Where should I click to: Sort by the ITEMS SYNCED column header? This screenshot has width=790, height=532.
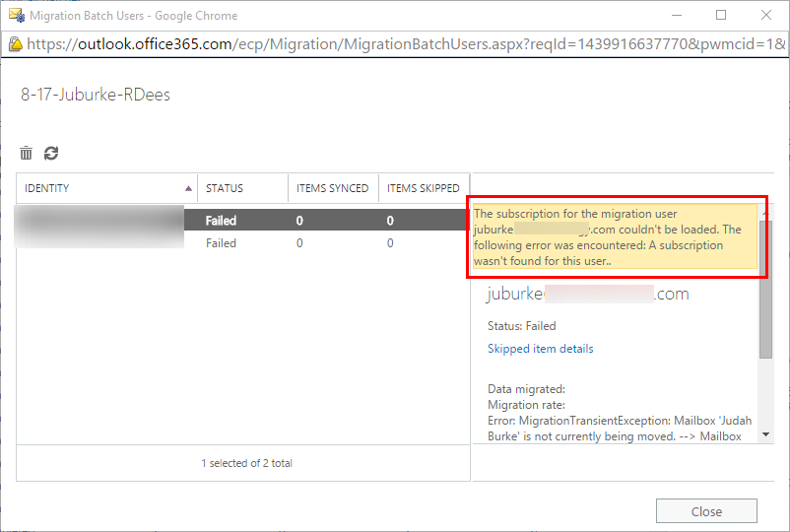333,188
